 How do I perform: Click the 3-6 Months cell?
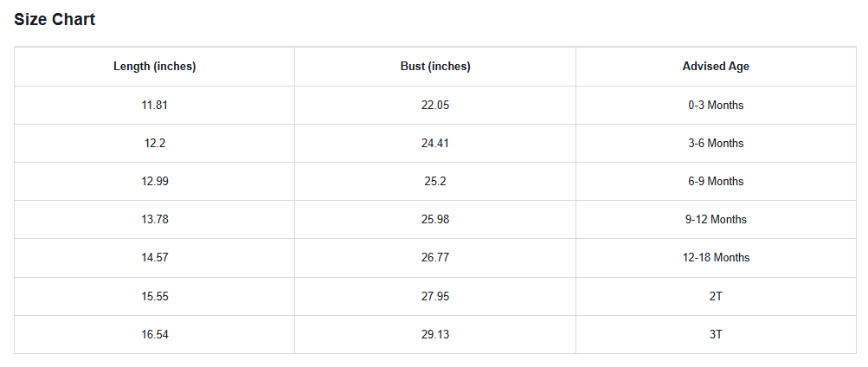716,144
